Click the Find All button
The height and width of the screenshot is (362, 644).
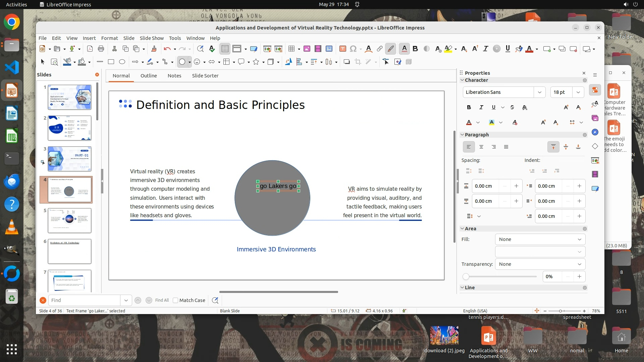(162, 300)
